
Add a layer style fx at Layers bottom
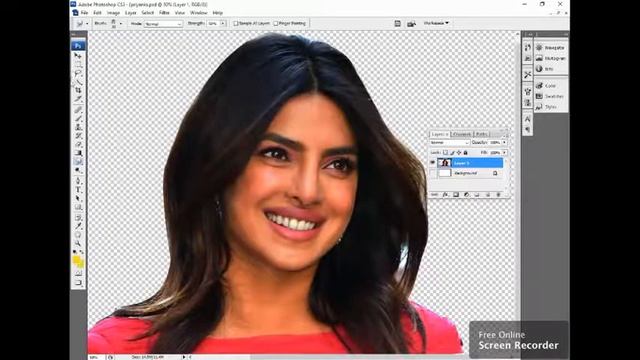(x=445, y=195)
